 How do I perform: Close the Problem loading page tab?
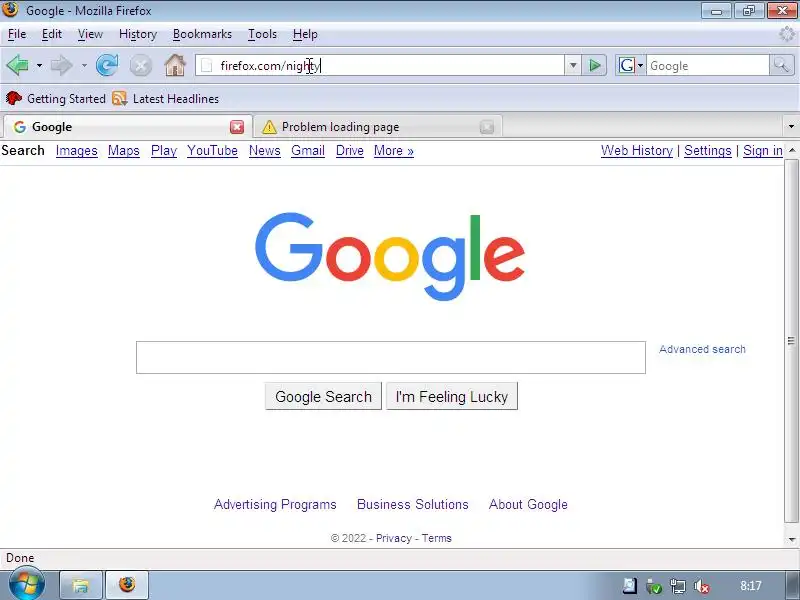pos(487,127)
